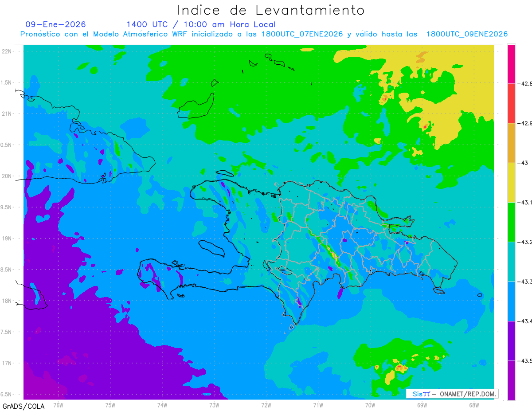
Task: Select latitude label "17N"
Action: click(7, 363)
